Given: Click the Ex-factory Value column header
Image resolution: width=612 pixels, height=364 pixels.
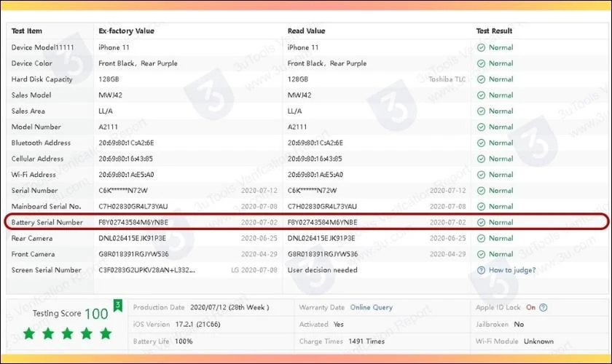Looking at the screenshot, I should pyautogui.click(x=126, y=31).
